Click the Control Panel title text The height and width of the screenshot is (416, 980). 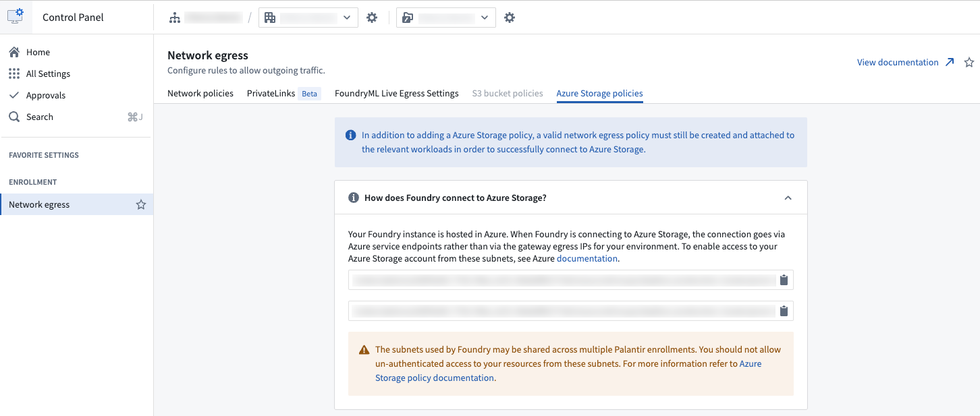pos(73,17)
